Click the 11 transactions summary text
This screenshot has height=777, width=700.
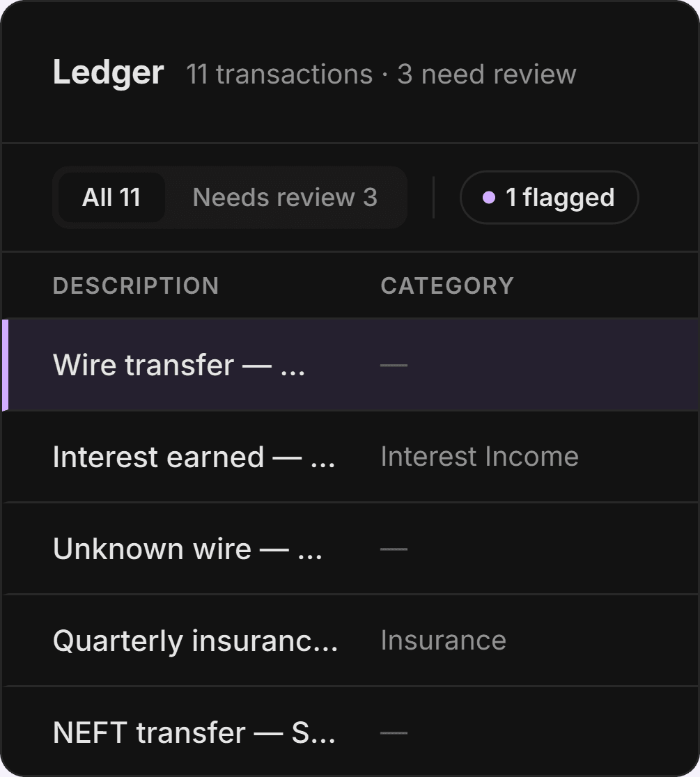pos(279,74)
